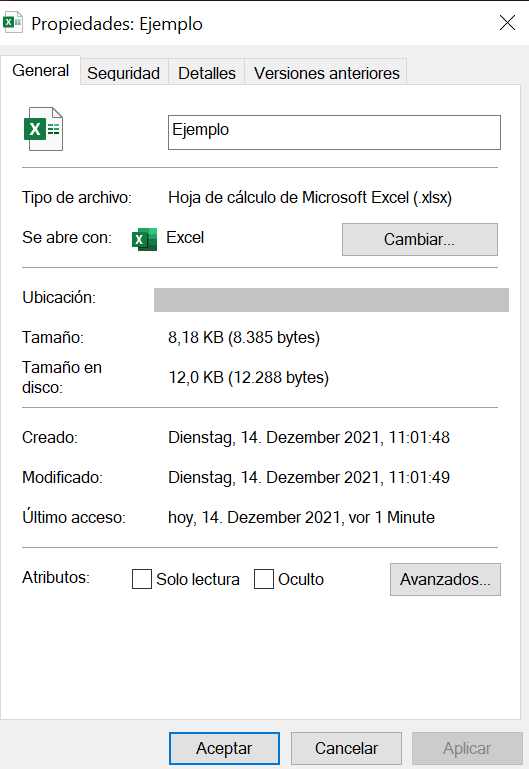Viewport: 529px width, 769px height.
Task: Click the large Excel file icon
Action: (x=44, y=129)
